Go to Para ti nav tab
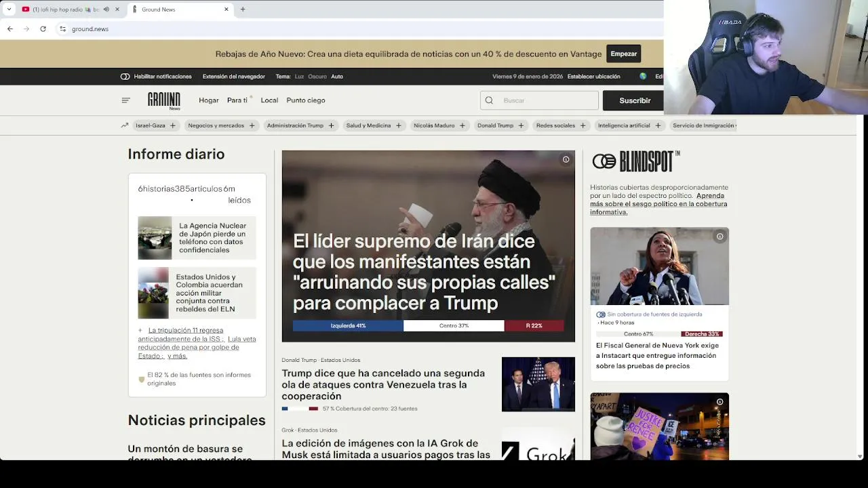868x488 pixels. click(237, 100)
